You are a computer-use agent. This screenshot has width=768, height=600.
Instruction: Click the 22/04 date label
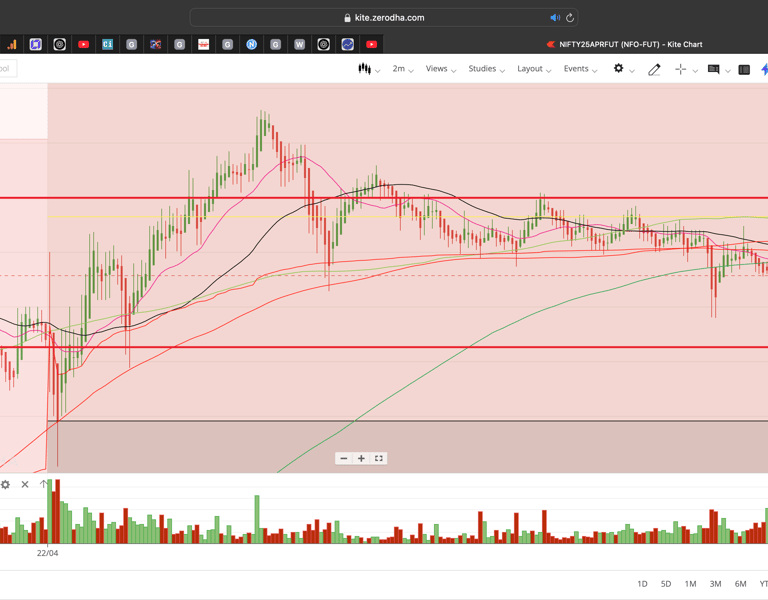click(x=48, y=553)
